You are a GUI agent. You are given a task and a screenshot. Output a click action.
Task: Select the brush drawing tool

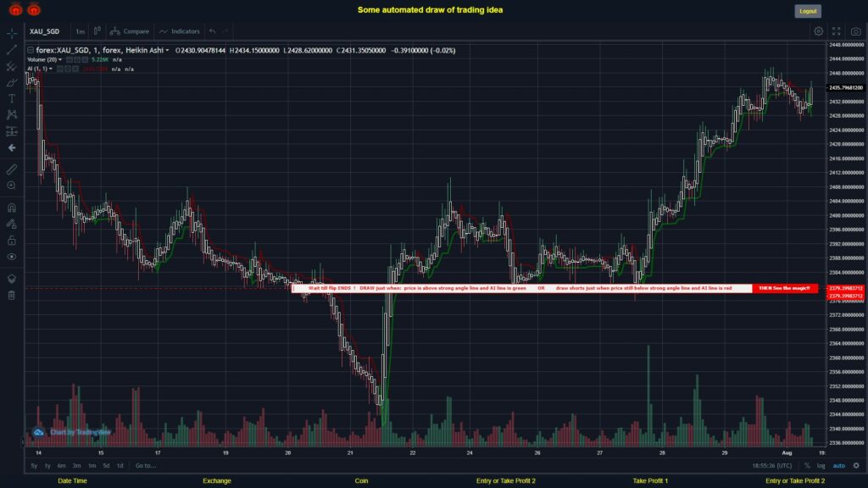pos(12,82)
